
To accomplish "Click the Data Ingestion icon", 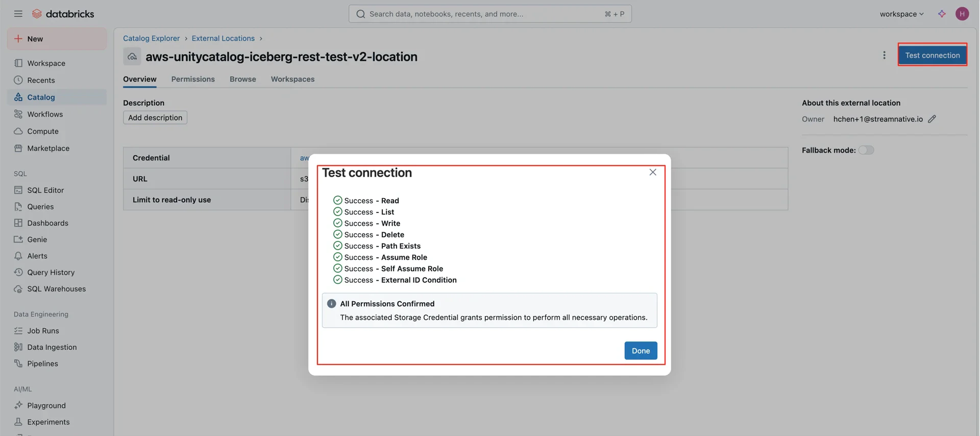I will (x=18, y=347).
